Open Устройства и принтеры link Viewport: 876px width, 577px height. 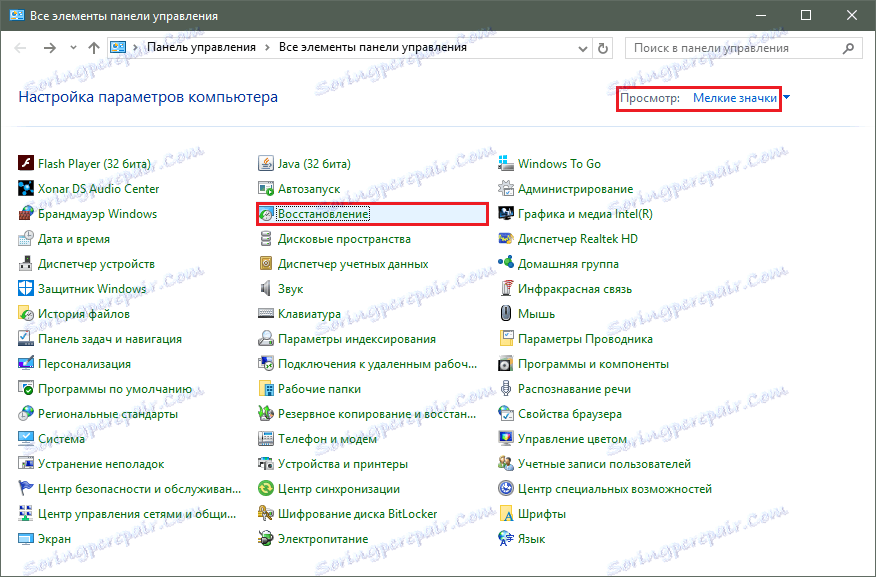point(343,464)
